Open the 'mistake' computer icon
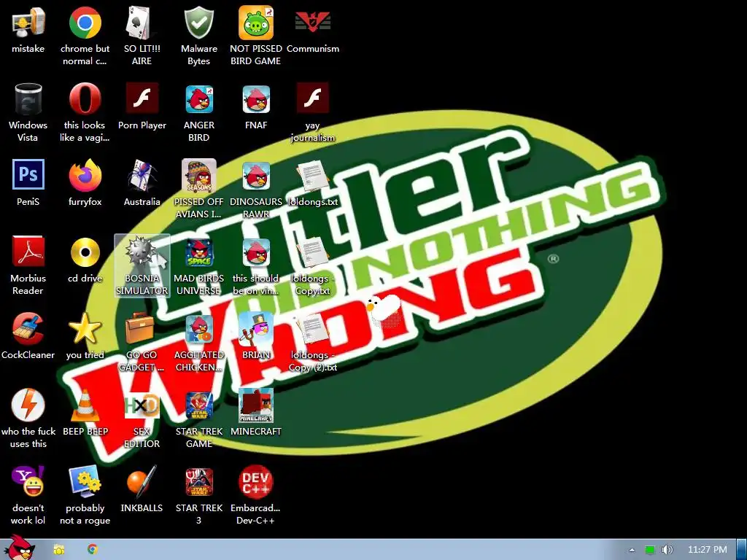This screenshot has height=560, width=747. [x=28, y=23]
